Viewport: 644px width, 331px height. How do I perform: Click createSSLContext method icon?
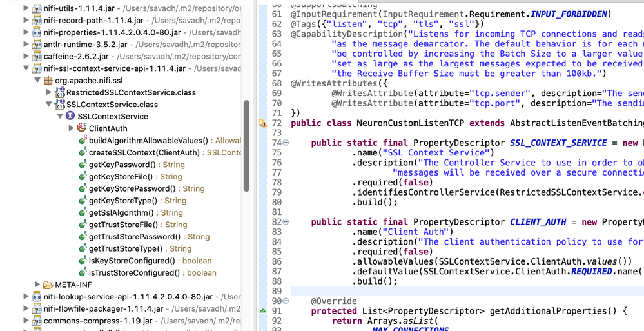pyautogui.click(x=83, y=152)
